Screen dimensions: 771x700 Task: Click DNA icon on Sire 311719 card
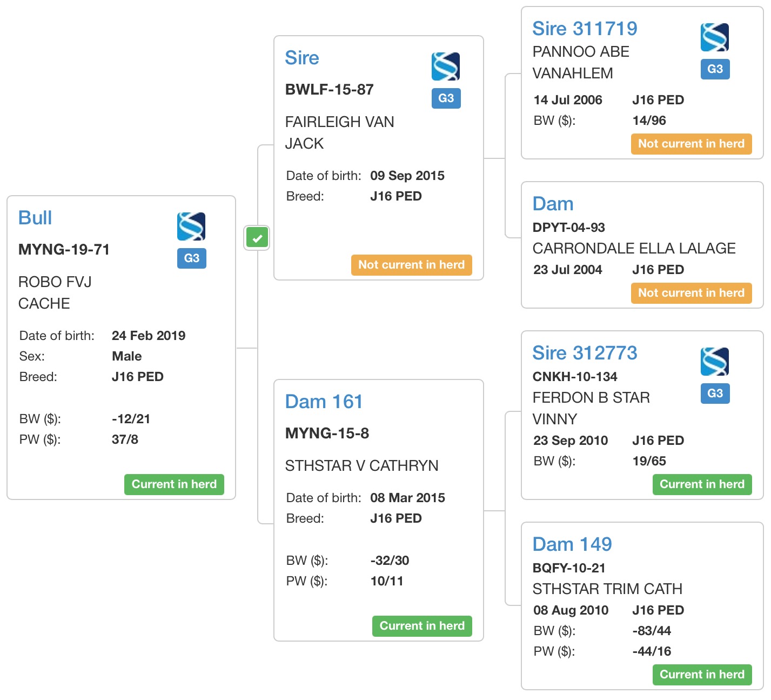715,37
